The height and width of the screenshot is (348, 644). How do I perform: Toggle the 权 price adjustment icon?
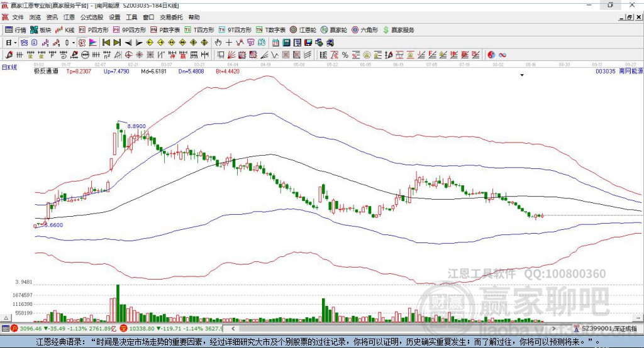tap(82, 43)
